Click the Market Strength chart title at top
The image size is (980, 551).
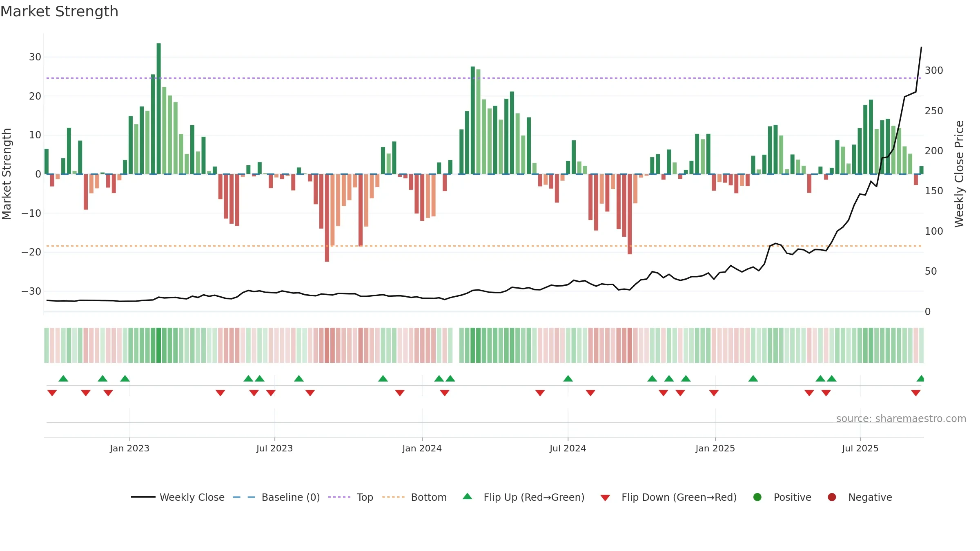59,11
